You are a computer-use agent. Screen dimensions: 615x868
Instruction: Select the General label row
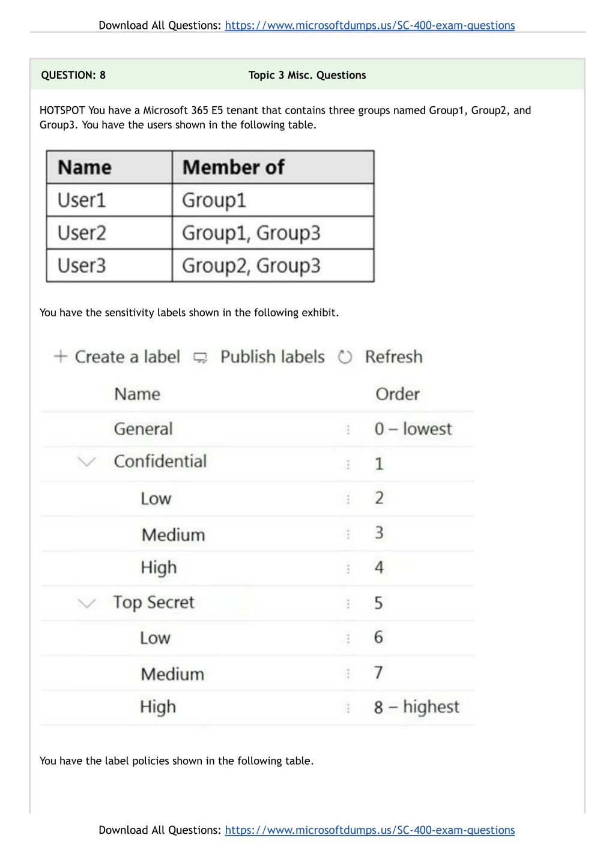258,429
